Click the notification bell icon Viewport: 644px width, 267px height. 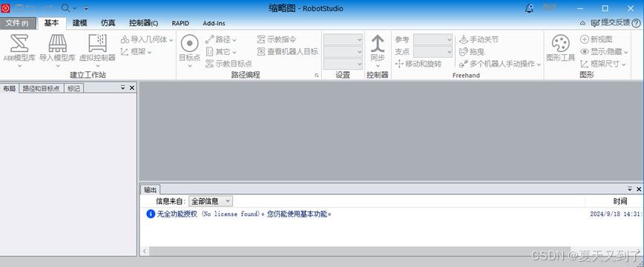[530, 8]
